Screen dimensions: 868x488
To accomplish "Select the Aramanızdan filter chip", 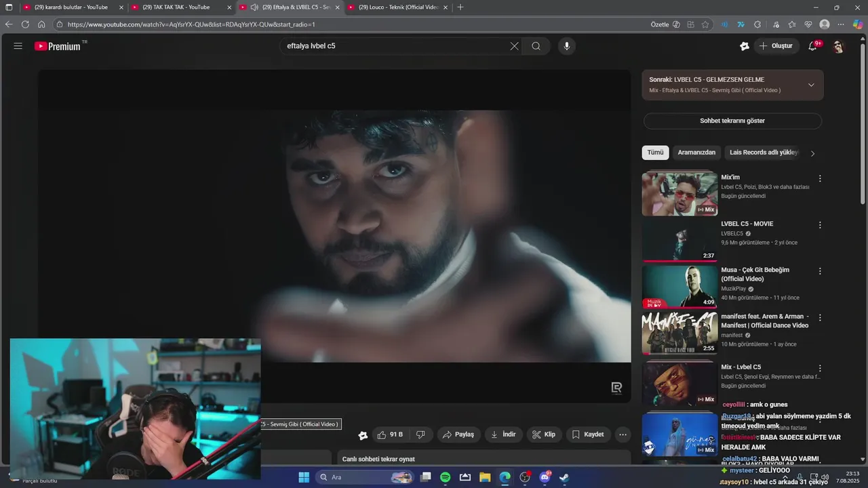I will tap(696, 152).
